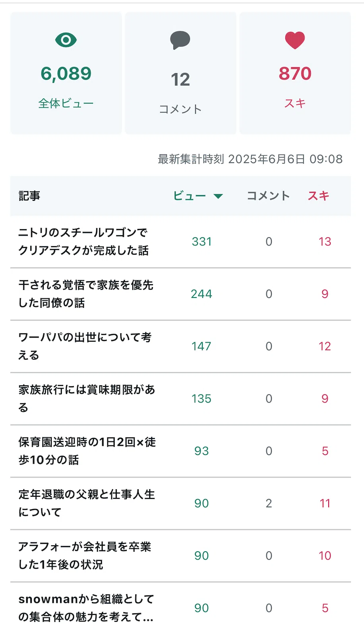Select the スキ 870 summary card
This screenshot has height=630, width=364.
pos(295,73)
